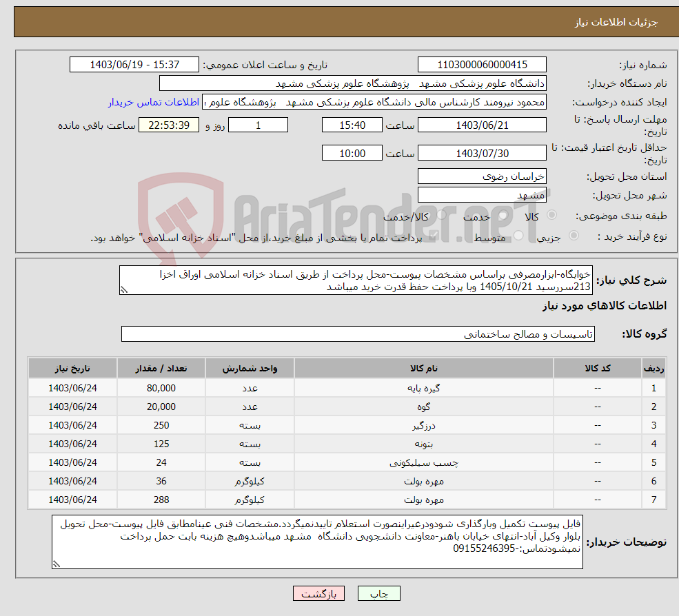Image resolution: width=679 pixels, height=616 pixels.
Task: Click the date 1403/06/24 in row 1
Action: 72,389
